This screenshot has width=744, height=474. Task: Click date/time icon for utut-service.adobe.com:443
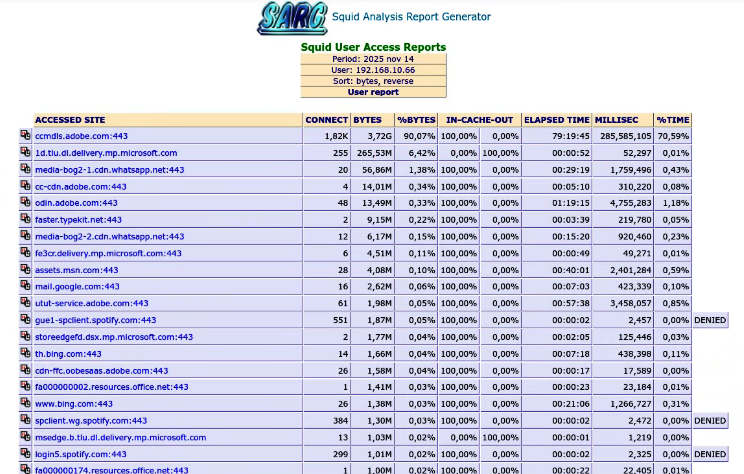click(x=25, y=303)
